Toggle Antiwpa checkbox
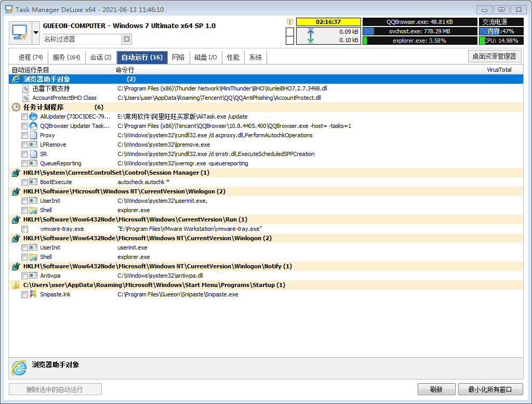 pyautogui.click(x=24, y=276)
